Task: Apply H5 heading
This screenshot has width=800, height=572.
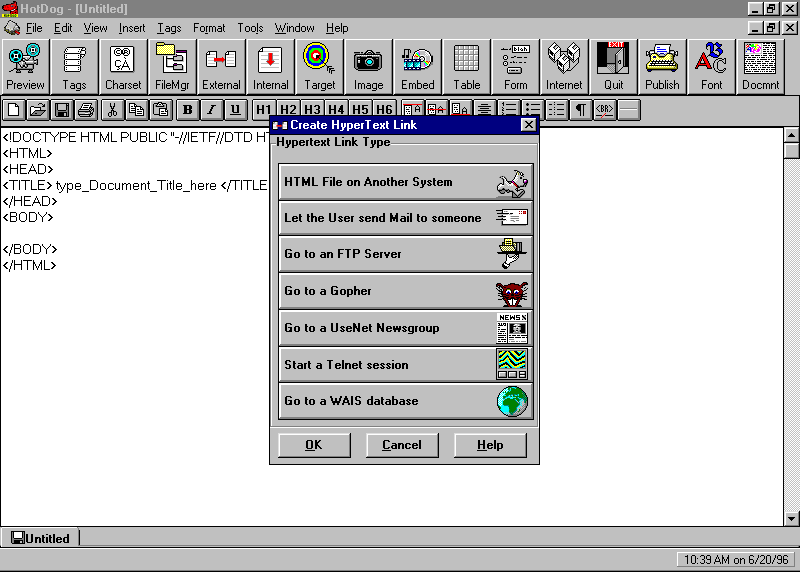Action: tap(360, 109)
